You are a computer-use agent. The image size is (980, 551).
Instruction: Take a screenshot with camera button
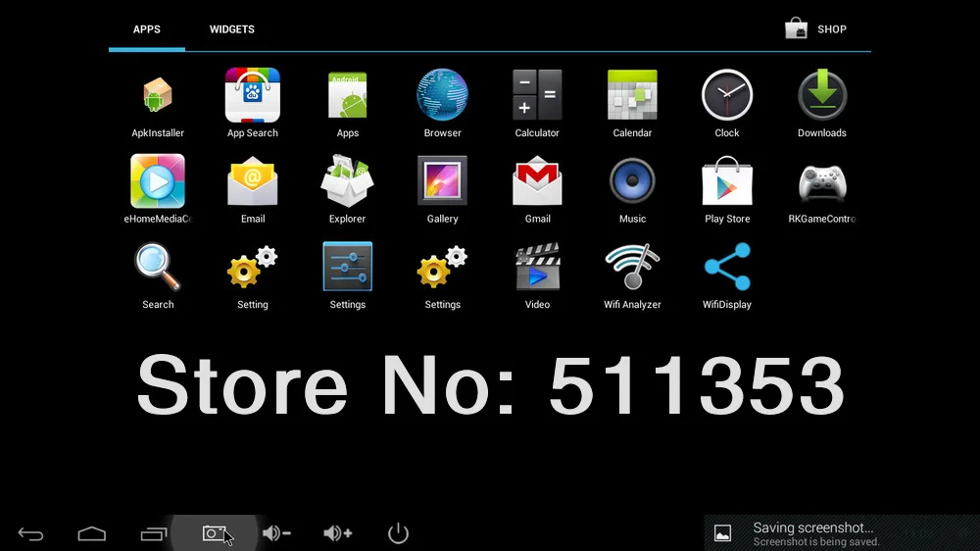click(215, 533)
